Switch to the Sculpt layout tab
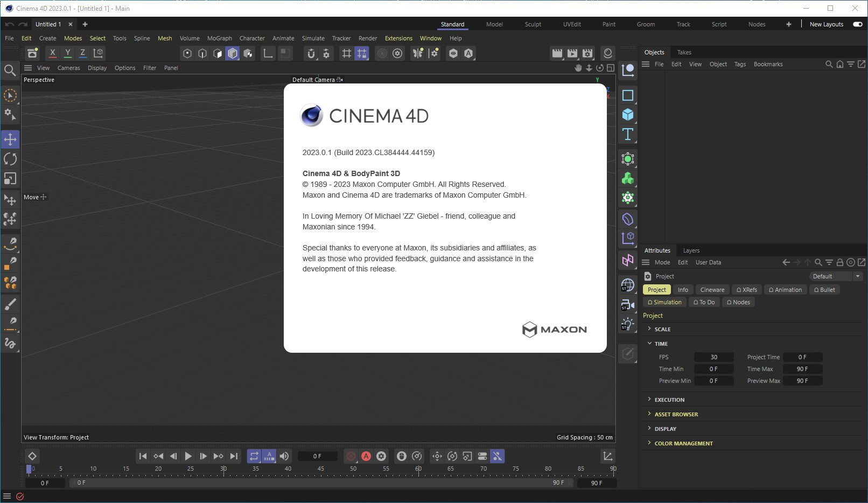868x503 pixels. pos(533,24)
